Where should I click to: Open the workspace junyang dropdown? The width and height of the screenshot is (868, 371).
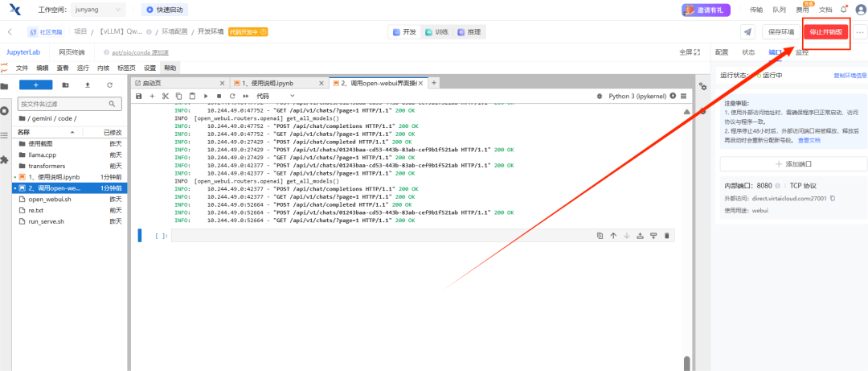tap(98, 10)
